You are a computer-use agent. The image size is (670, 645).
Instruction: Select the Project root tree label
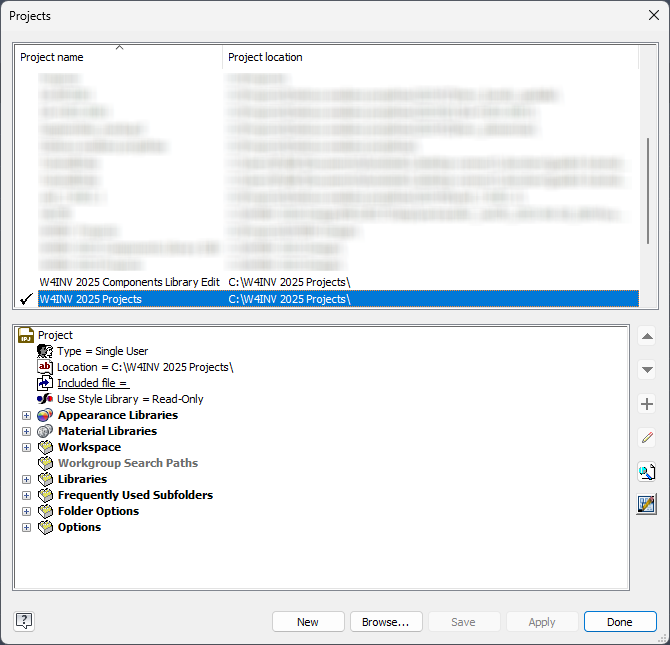click(x=55, y=335)
